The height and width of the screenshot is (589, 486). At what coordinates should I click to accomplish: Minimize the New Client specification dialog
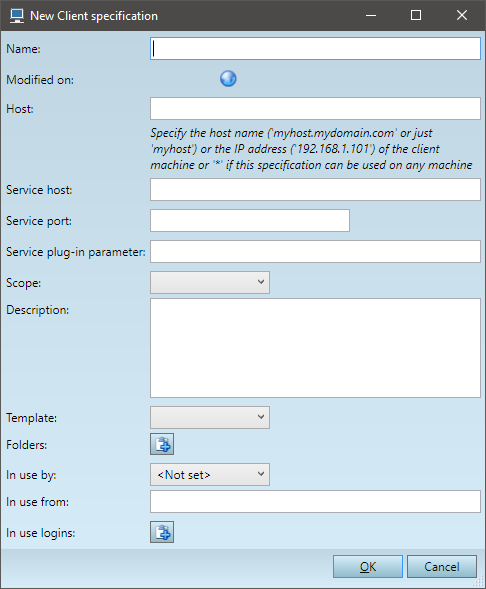pos(371,15)
